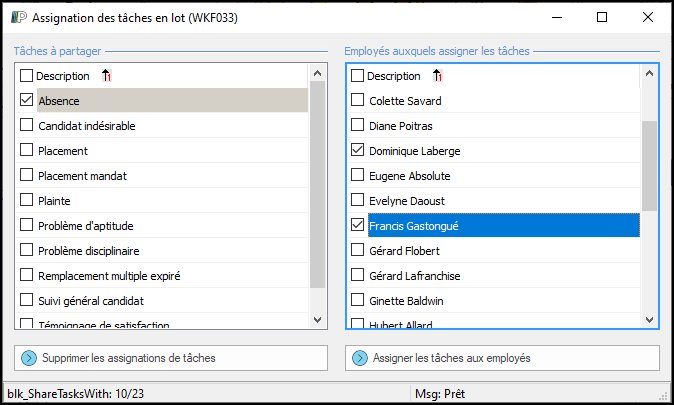Click down arrow of employees list scrollbar
Image resolution: width=674 pixels, height=405 pixels.
click(649, 319)
